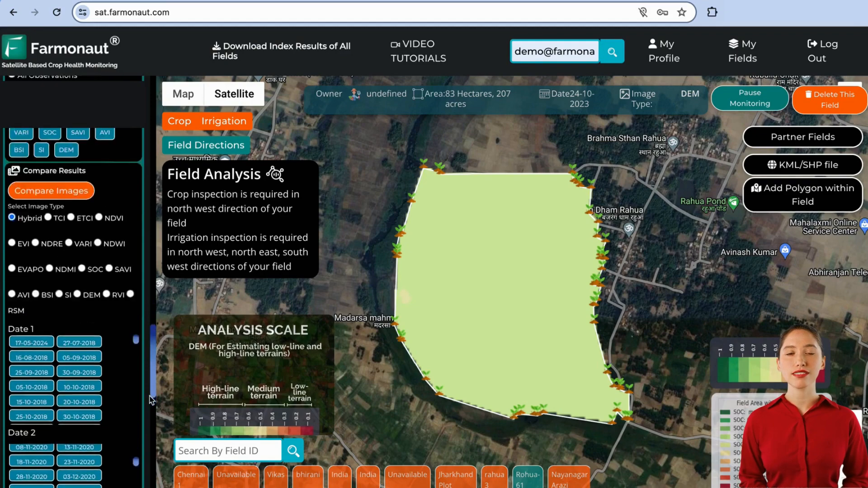Select NDWI image type radio
Screen dimensions: 868x488
click(98, 243)
